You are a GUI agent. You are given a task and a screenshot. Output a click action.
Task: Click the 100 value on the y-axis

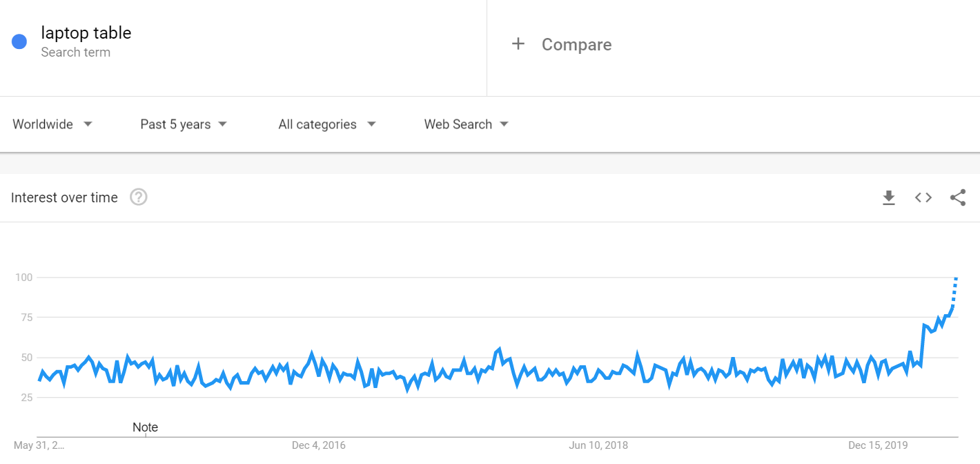24,278
